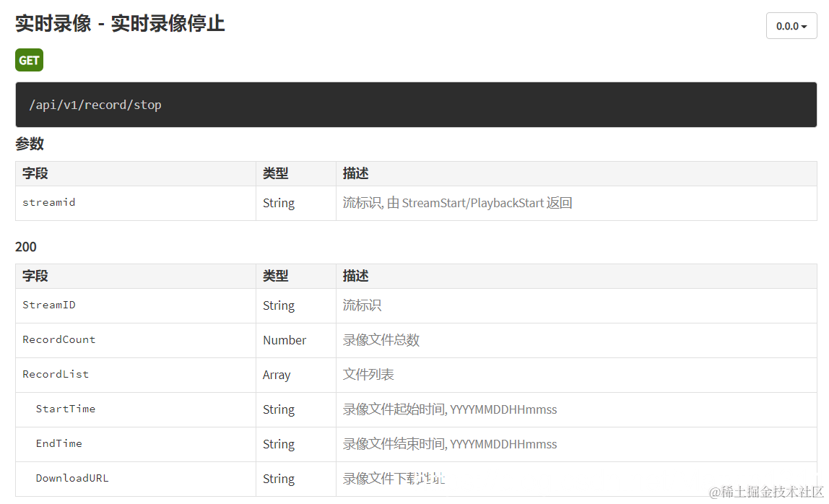This screenshot has width=829, height=504.
Task: Click the String type cell for StartTime
Action: coord(296,410)
